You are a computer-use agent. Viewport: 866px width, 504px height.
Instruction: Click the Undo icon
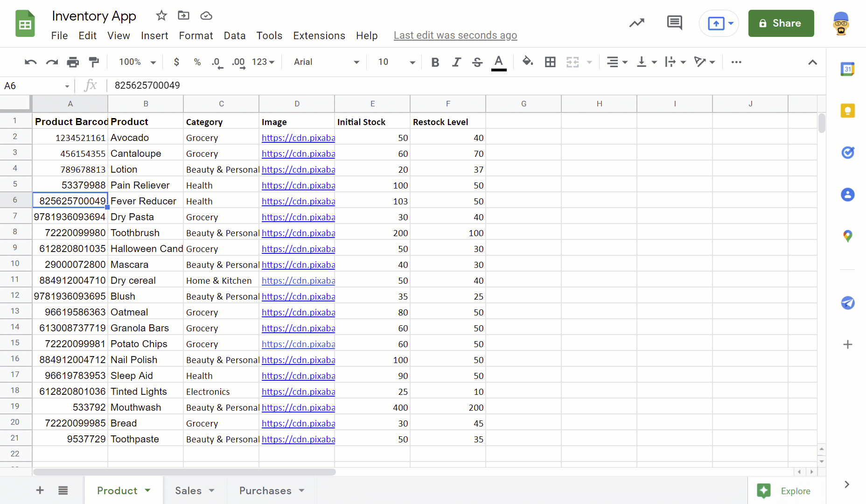31,62
